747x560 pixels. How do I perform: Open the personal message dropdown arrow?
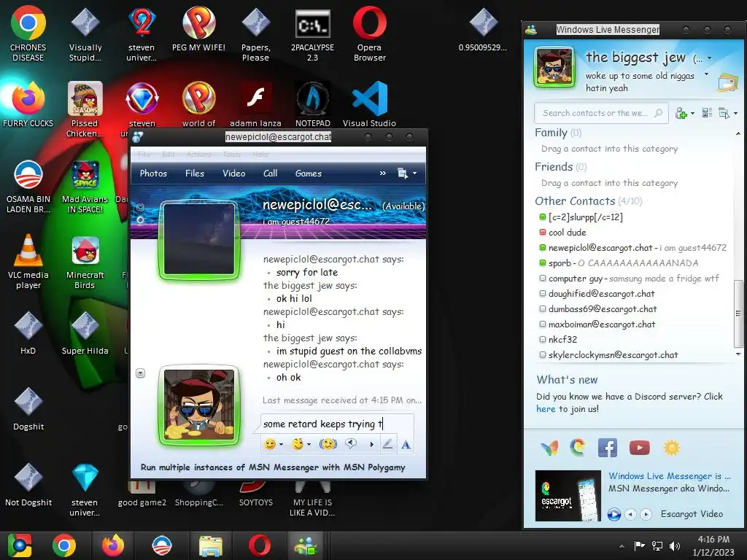706,75
